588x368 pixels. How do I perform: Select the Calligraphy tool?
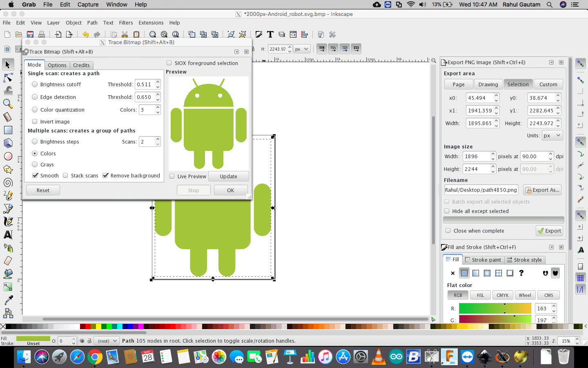(x=8, y=222)
